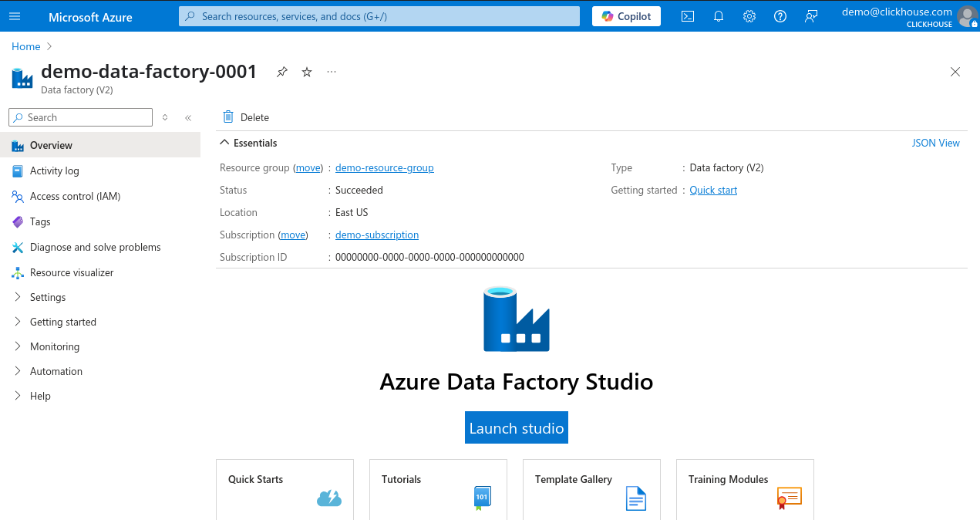Collapse the left menu with double chevron

coord(187,117)
